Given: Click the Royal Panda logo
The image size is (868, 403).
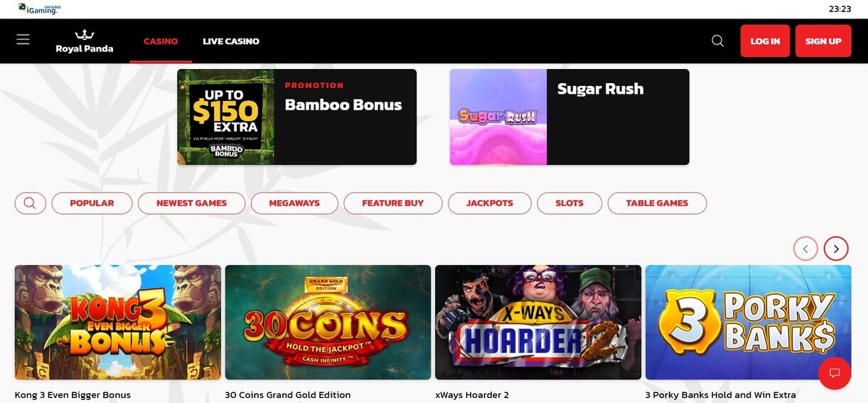Looking at the screenshot, I should pos(85,41).
